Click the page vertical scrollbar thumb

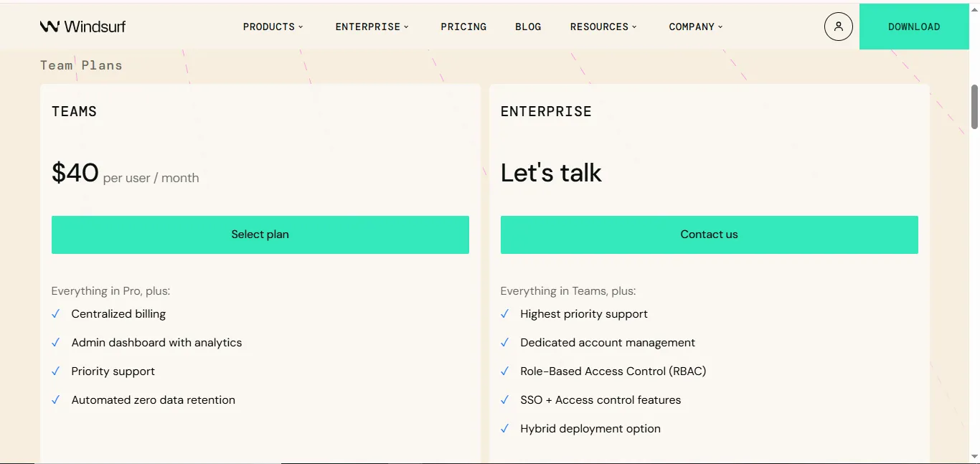click(x=974, y=107)
